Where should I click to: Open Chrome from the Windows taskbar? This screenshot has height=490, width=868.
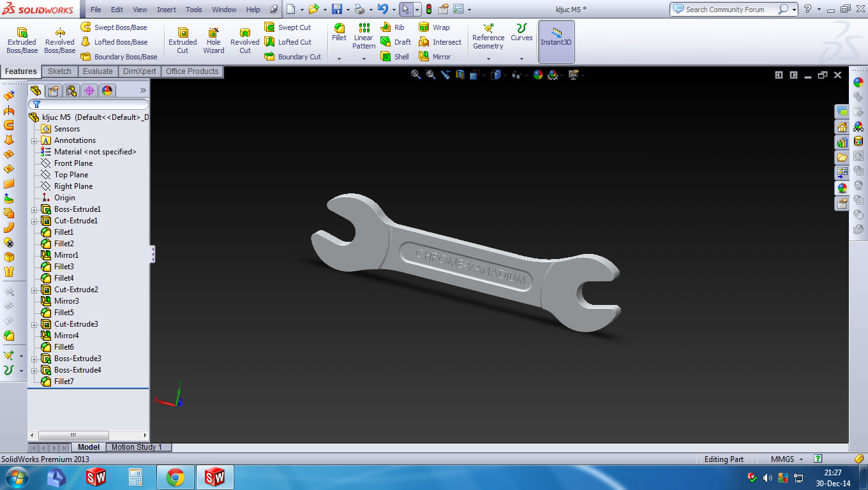(176, 477)
